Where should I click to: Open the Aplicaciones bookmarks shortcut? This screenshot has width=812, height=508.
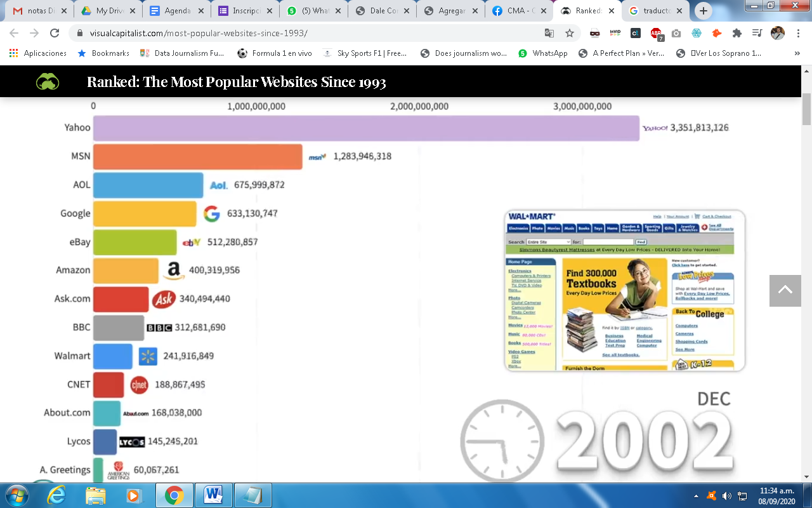coord(38,53)
